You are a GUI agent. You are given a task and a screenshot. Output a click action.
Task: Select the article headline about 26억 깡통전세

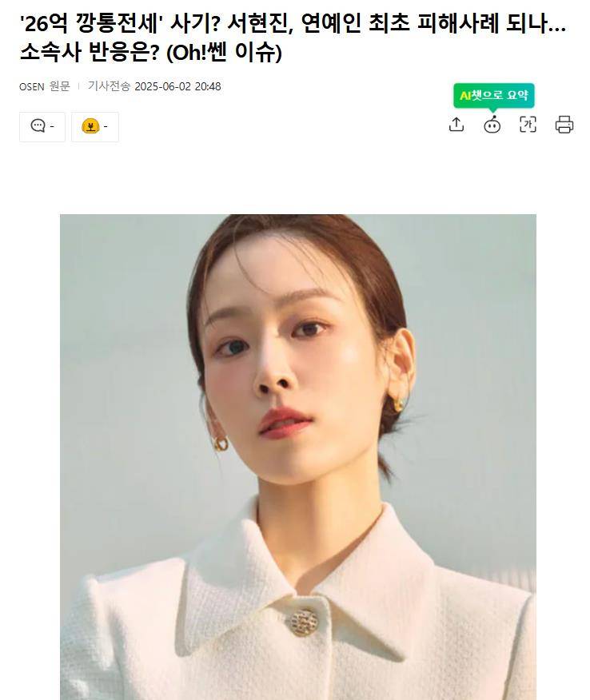[293, 38]
